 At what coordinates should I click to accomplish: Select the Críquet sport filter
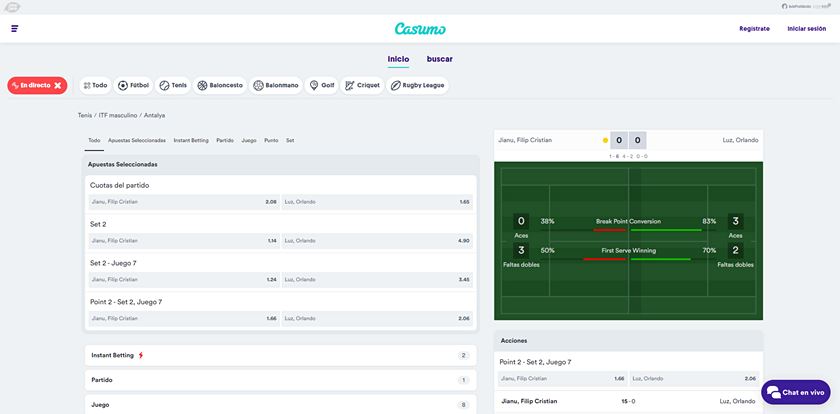(x=362, y=85)
